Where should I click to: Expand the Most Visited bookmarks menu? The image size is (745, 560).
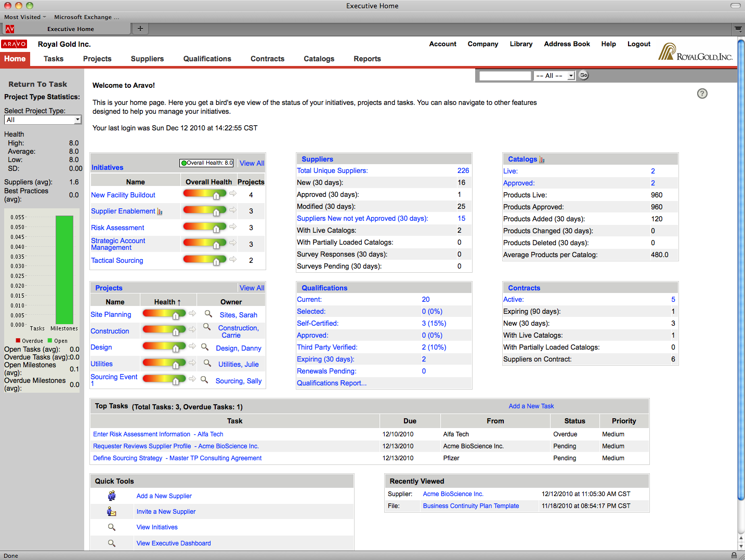click(25, 17)
